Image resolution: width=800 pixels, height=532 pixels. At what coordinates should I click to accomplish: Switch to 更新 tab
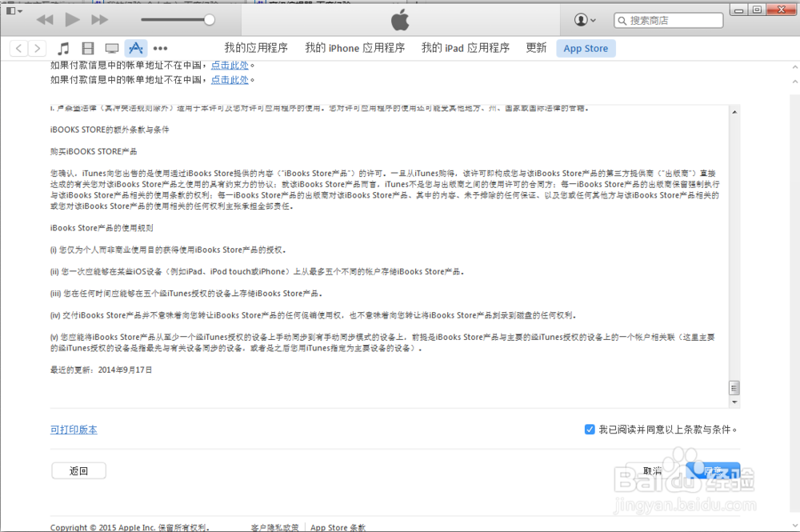(536, 48)
